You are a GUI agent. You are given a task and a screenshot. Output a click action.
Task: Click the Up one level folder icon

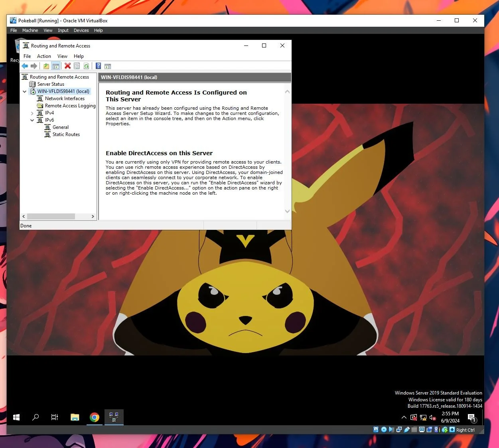[x=46, y=66]
